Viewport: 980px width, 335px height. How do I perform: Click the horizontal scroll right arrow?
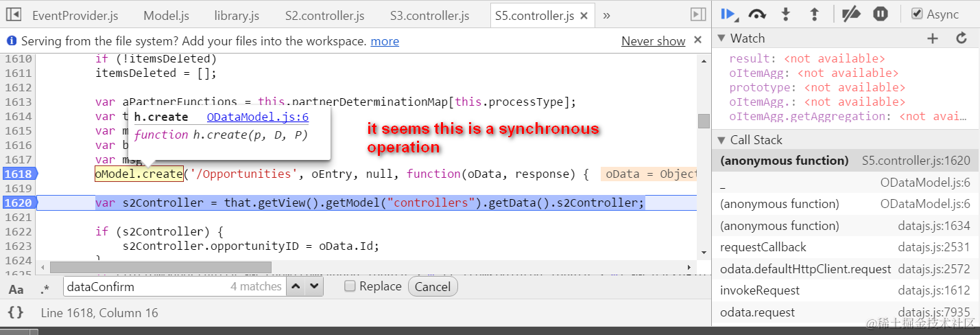[690, 266]
